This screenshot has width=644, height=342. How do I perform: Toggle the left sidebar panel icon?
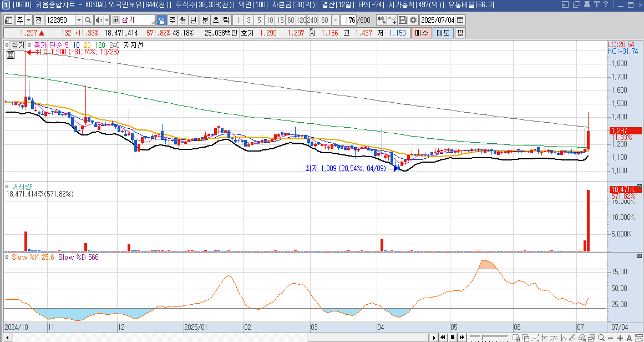coord(9,20)
